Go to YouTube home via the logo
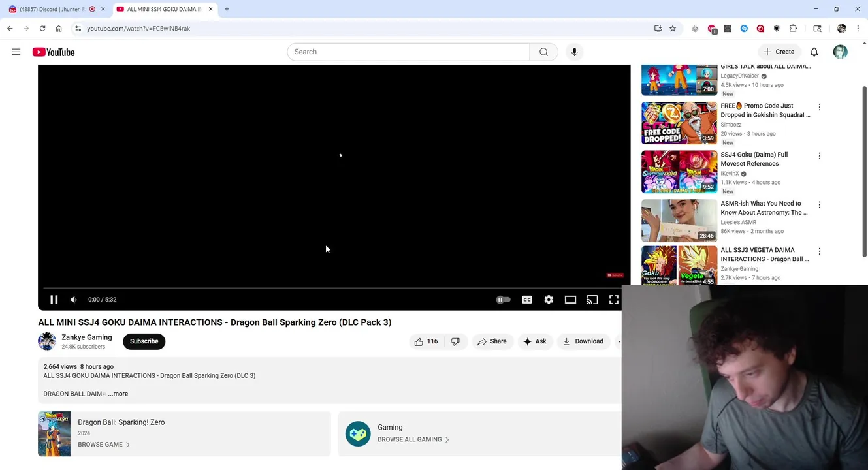The image size is (868, 470). (54, 52)
